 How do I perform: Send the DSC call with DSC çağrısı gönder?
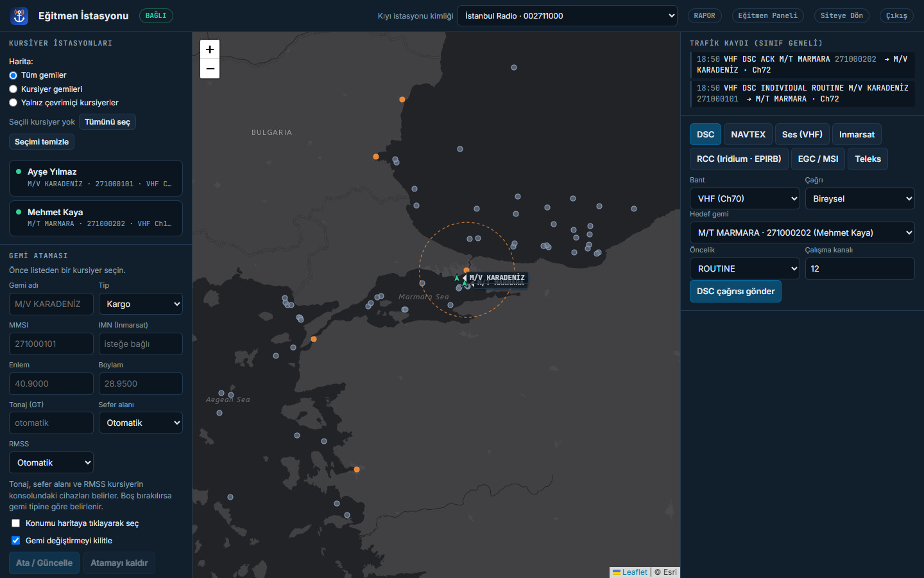click(735, 291)
